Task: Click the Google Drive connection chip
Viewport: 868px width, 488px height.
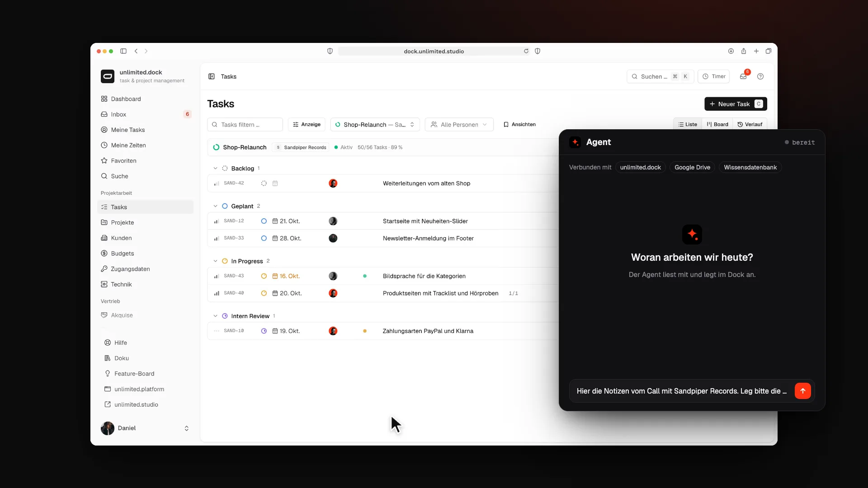Action: click(692, 167)
